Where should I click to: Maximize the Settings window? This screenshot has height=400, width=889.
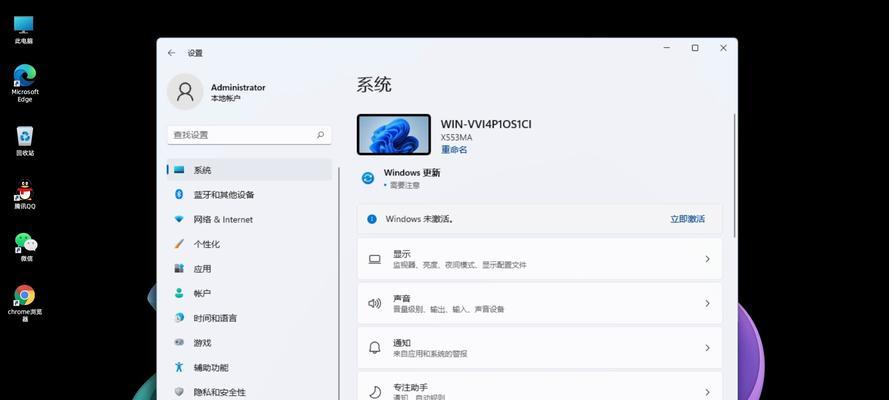(x=695, y=48)
